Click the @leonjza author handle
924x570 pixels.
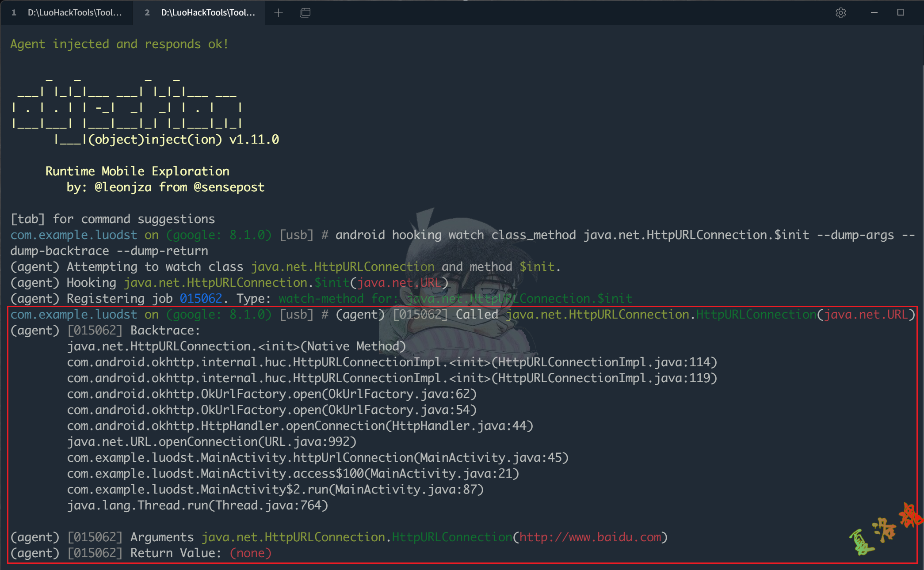[125, 187]
